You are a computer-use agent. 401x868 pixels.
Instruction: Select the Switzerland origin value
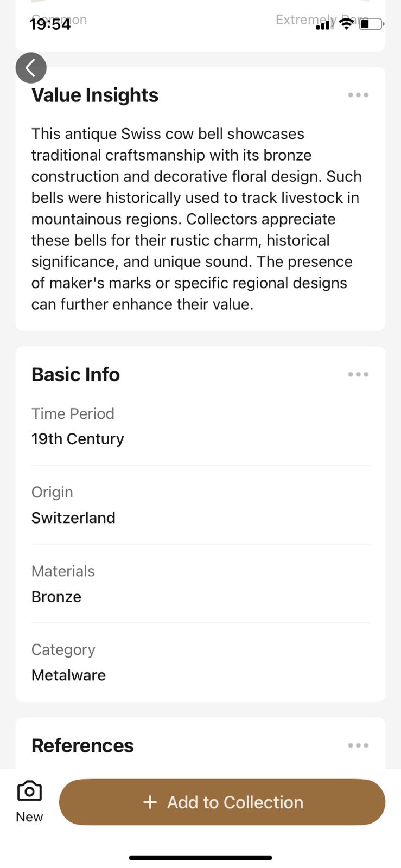(73, 518)
